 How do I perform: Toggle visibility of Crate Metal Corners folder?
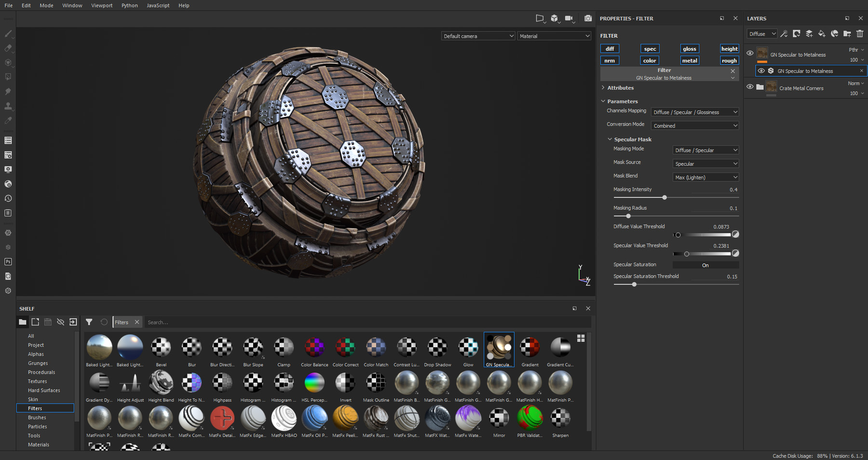tap(750, 87)
